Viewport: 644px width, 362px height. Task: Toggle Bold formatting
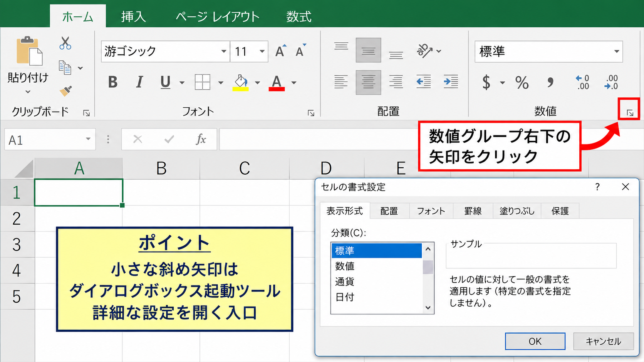click(x=112, y=82)
